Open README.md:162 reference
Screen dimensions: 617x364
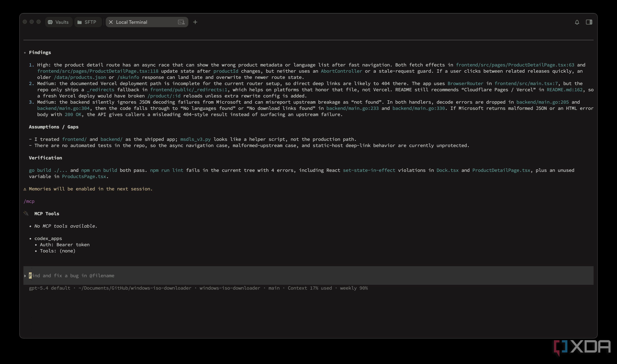click(564, 90)
